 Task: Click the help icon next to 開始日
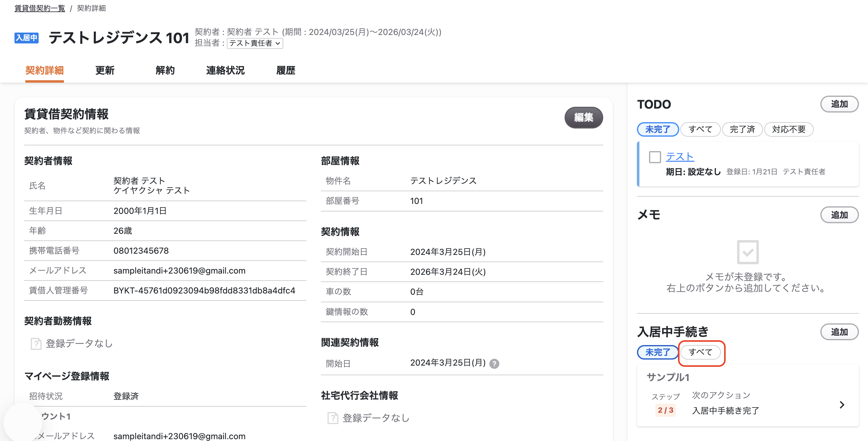click(x=494, y=363)
